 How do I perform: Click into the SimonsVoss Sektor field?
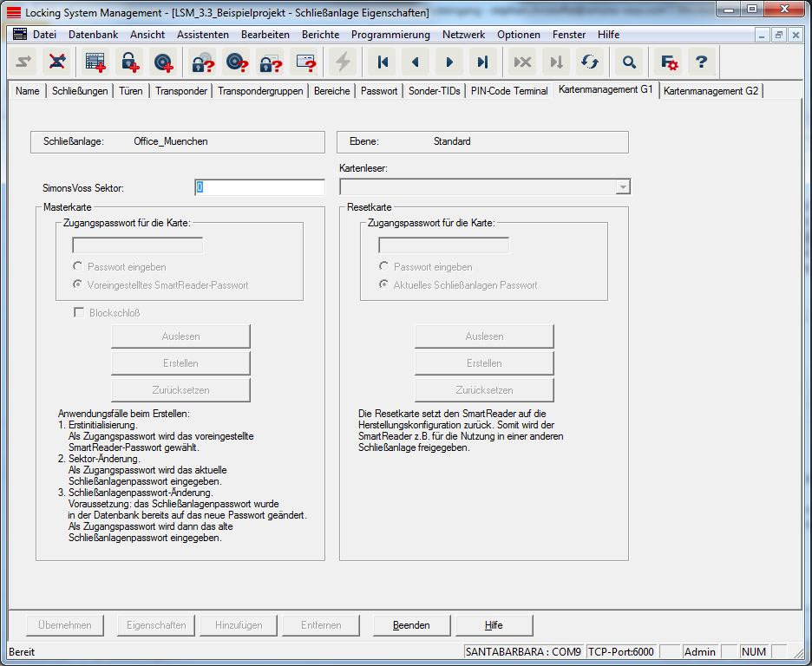click(x=259, y=187)
